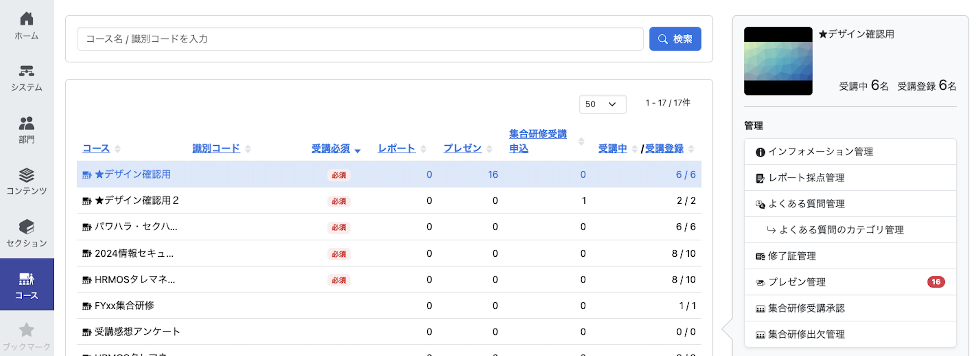
Task: Go to 部門 people icon
Action: [27, 123]
